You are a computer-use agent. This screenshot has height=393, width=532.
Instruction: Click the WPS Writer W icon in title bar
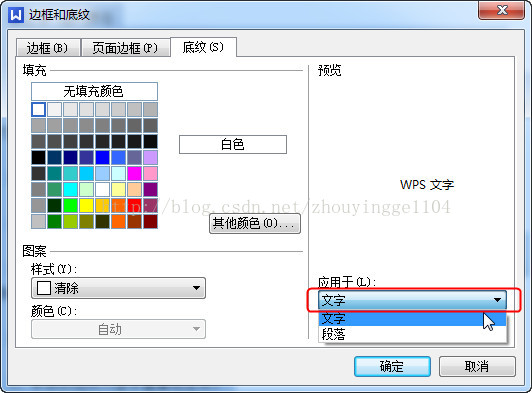coord(16,15)
